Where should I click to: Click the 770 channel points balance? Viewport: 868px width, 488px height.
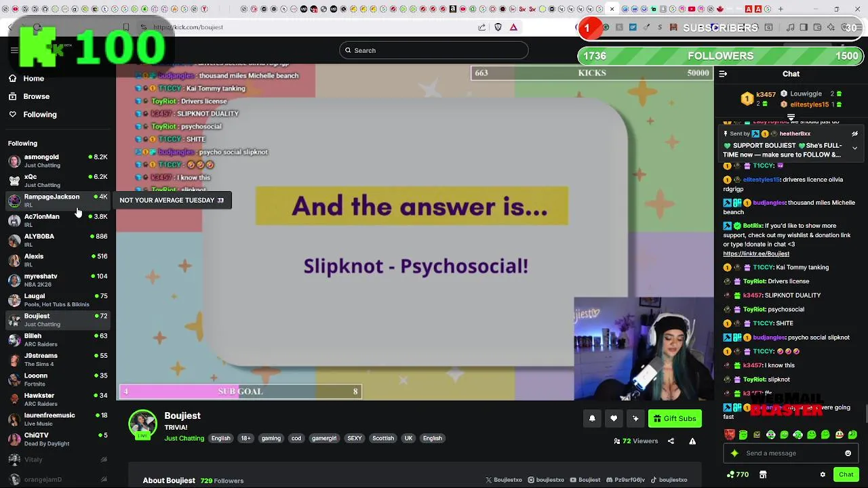(737, 474)
